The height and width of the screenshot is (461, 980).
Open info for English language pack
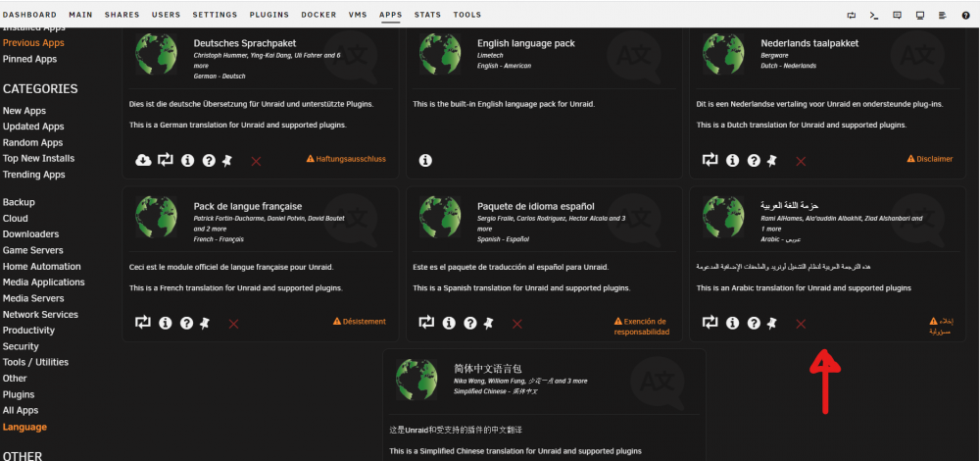coord(425,161)
